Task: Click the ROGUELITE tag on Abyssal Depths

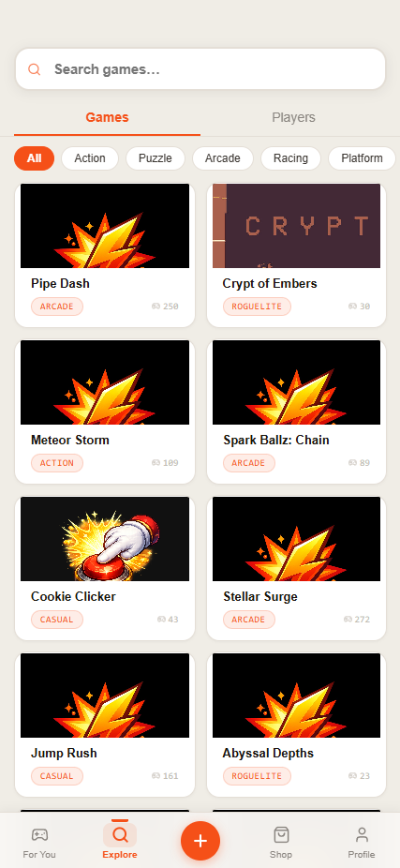Action: [257, 776]
